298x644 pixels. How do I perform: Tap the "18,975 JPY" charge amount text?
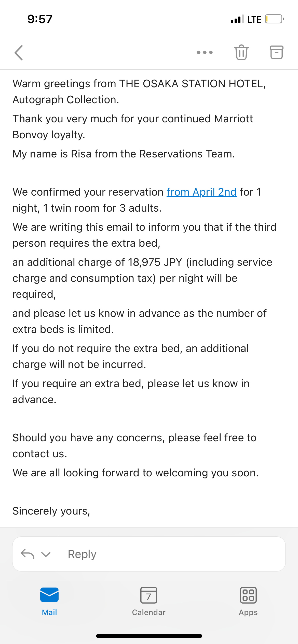(155, 262)
